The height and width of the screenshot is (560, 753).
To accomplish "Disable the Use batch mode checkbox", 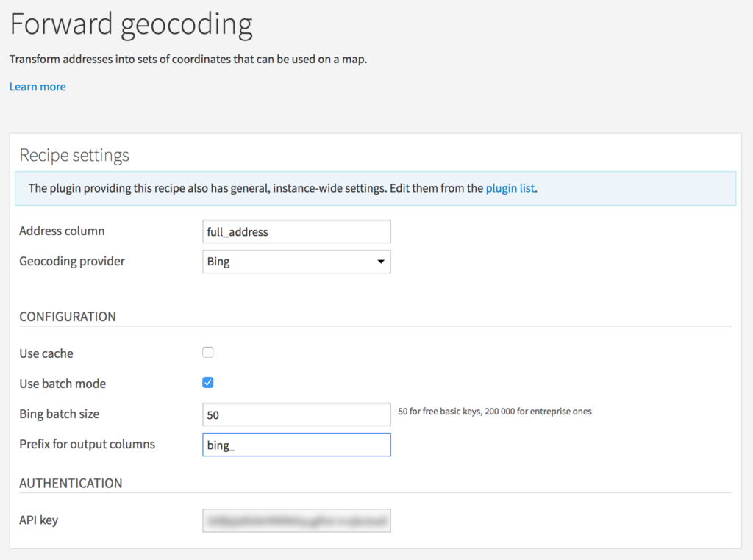I will [208, 382].
